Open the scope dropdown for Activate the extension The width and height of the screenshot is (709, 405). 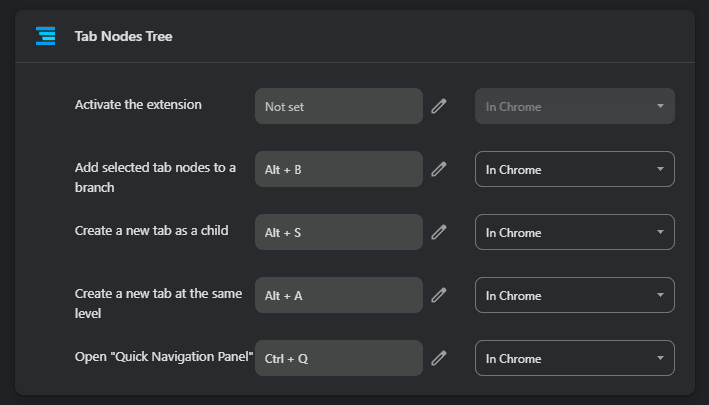click(574, 106)
